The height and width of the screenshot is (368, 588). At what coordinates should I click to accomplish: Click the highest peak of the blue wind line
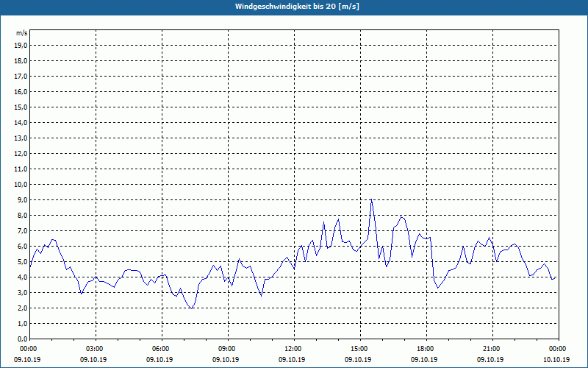click(371, 199)
